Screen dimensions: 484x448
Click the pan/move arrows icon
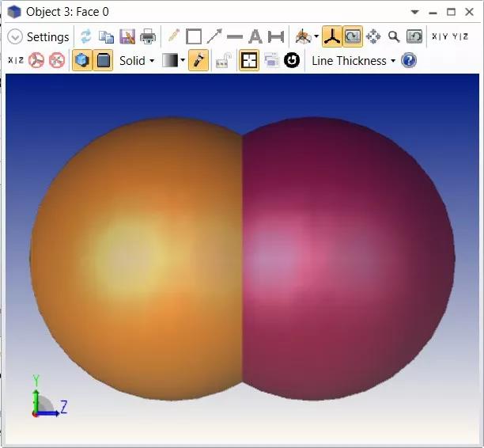pos(373,36)
